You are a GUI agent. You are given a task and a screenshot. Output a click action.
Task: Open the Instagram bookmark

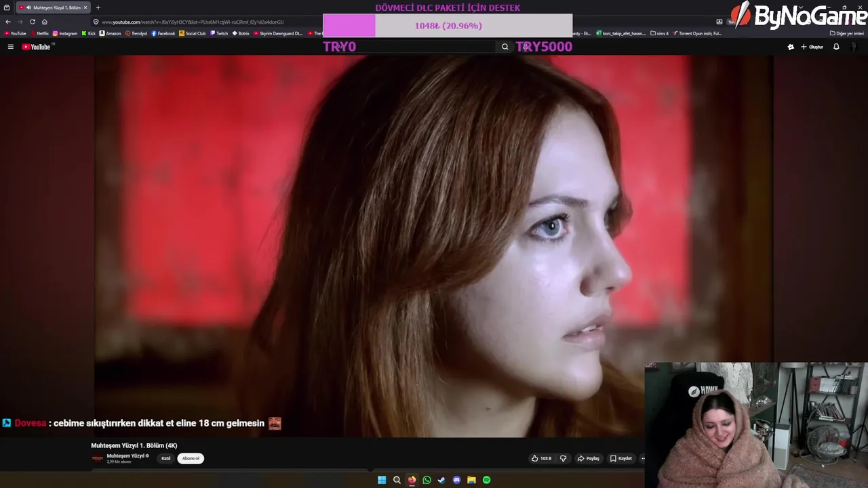[65, 33]
